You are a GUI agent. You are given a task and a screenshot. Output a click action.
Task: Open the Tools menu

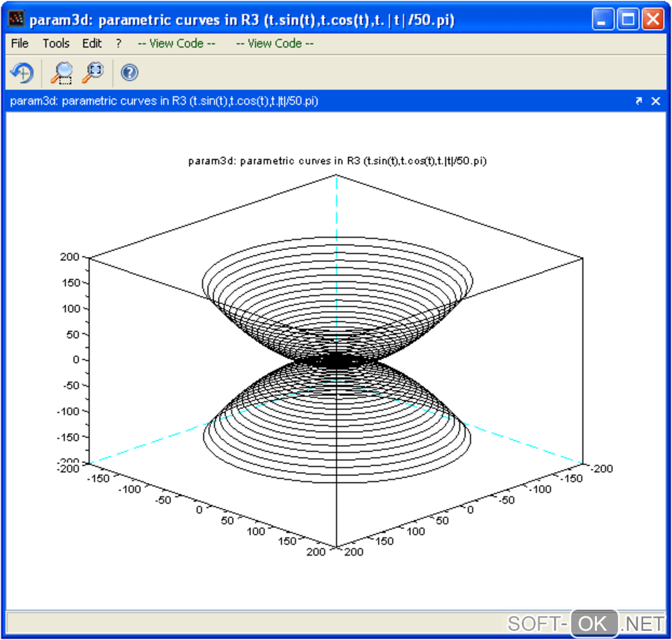(56, 44)
